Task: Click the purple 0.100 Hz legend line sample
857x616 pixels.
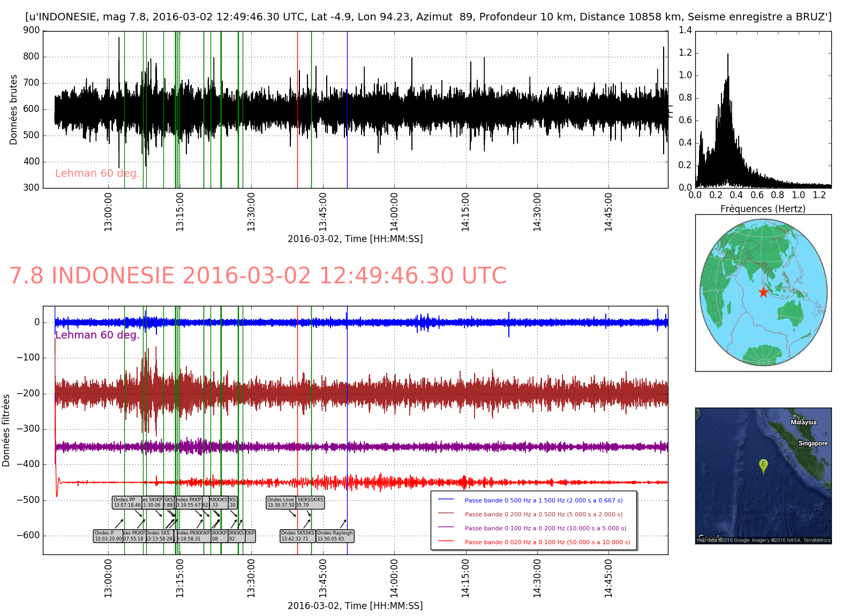Action: 446,527
